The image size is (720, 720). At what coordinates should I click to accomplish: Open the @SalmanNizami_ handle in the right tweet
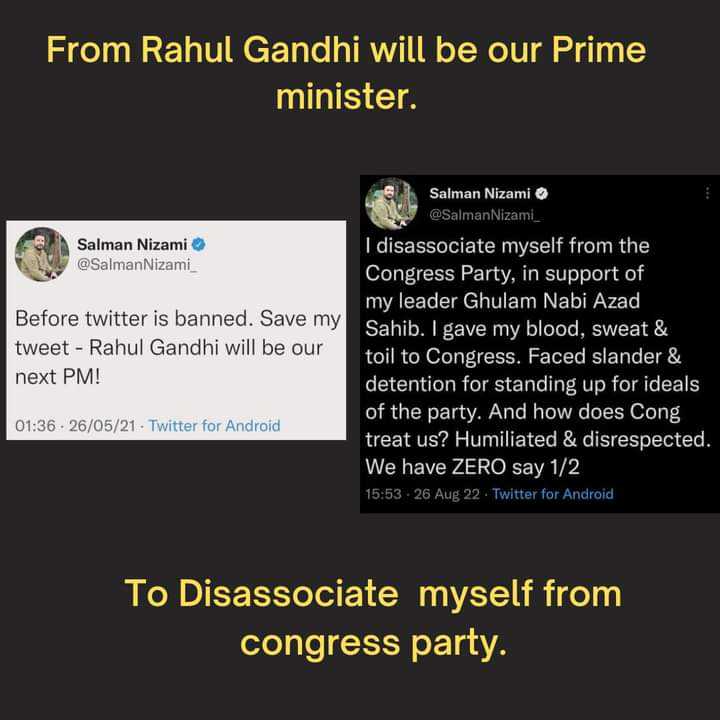click(484, 214)
